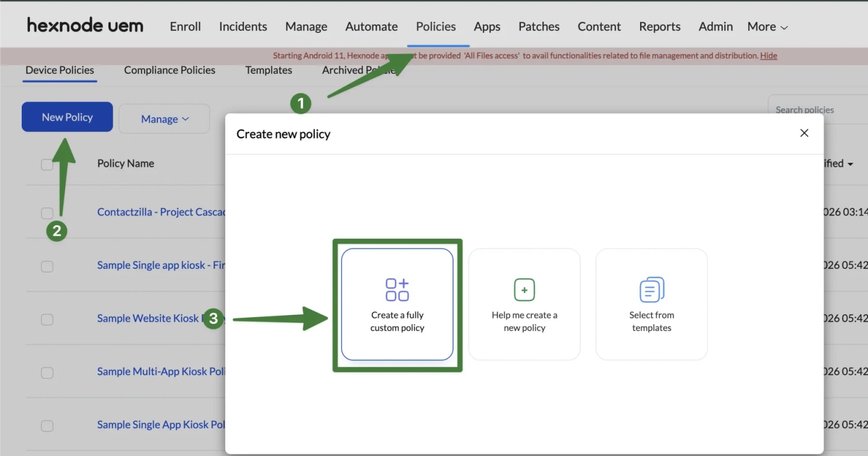Open the Archived Policies sub-tab

(359, 70)
